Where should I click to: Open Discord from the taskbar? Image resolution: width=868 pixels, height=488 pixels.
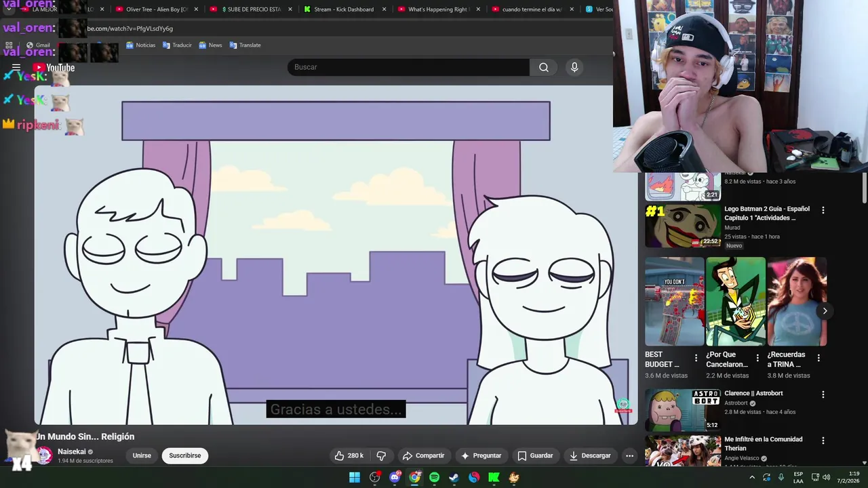click(x=395, y=477)
